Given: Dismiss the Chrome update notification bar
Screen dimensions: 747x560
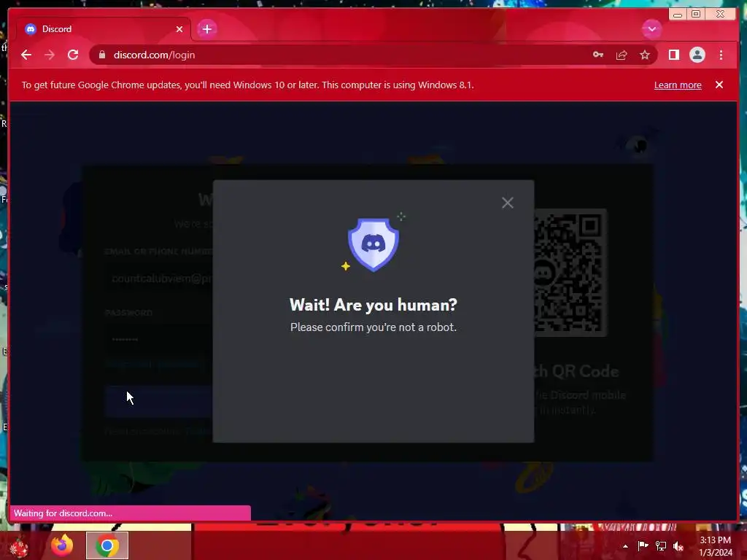Looking at the screenshot, I should [719, 85].
